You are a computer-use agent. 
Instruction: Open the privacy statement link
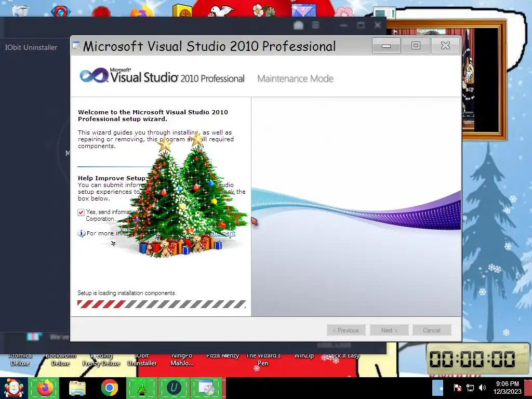pos(222,233)
